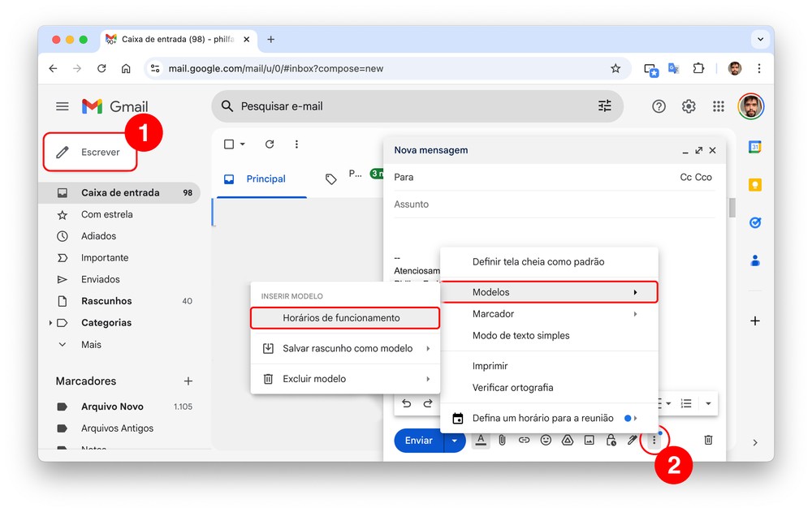This screenshot has height=512, width=812.
Task: Open the emoji picker
Action: click(x=546, y=440)
